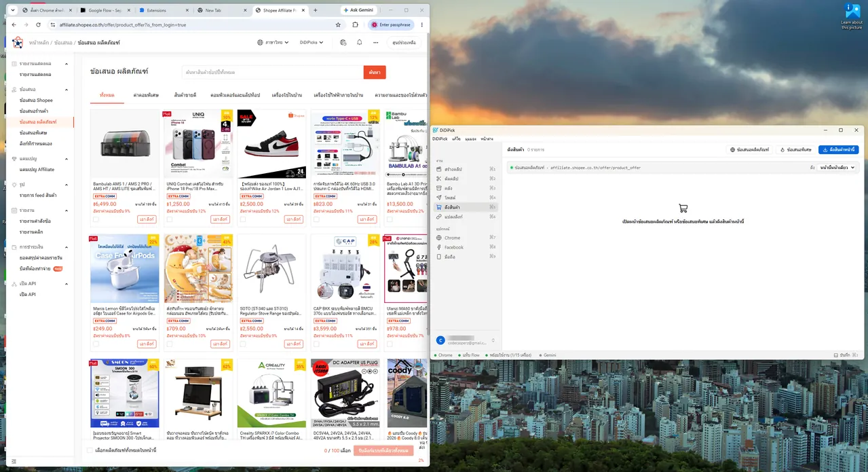
Task: Open the DiDiPicks account dropdown
Action: click(312, 42)
